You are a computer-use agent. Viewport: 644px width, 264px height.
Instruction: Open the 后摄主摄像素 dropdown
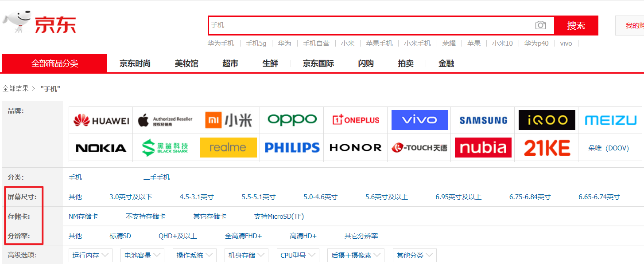pyautogui.click(x=356, y=255)
